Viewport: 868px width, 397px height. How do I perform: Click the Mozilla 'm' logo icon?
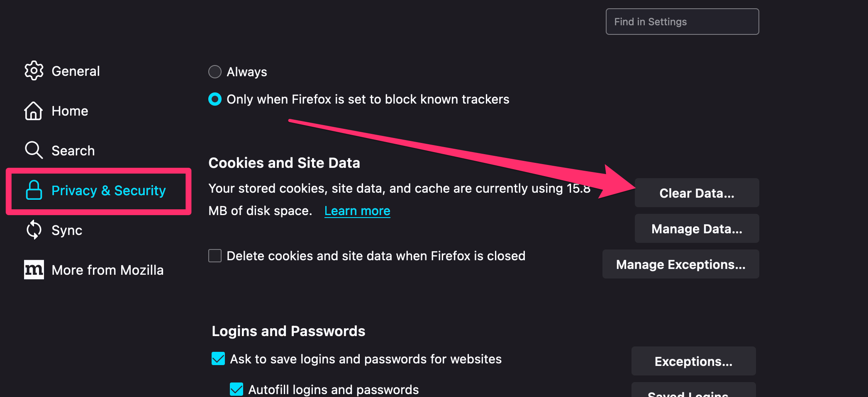click(34, 269)
